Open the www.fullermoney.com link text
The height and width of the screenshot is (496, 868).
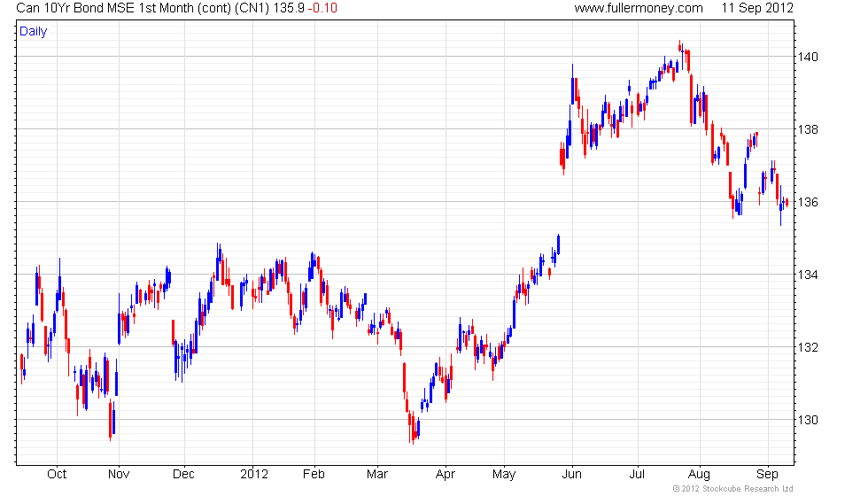coord(639,8)
